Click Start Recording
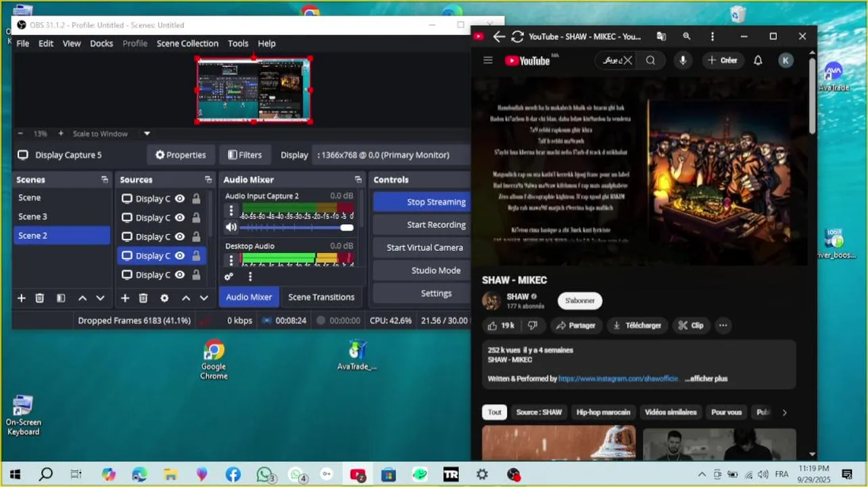 422,225
